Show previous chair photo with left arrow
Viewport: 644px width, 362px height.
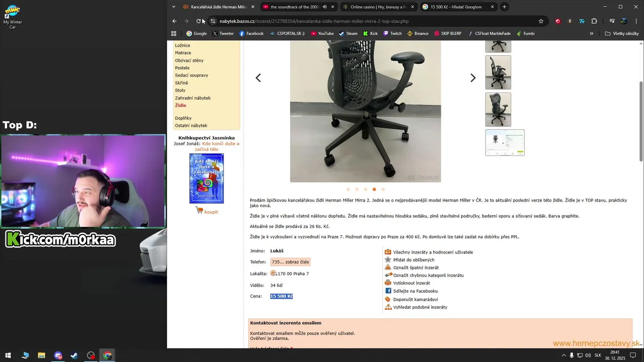258,78
